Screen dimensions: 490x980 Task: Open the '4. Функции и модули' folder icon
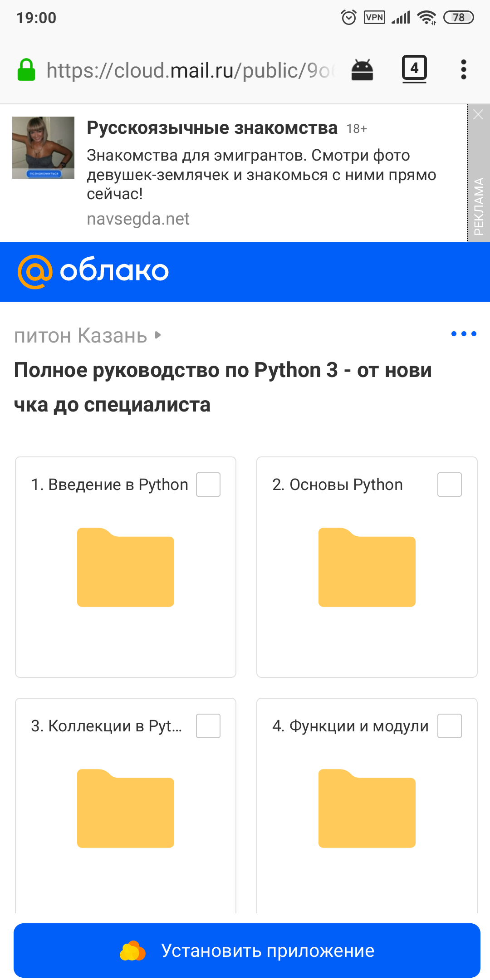367,808
